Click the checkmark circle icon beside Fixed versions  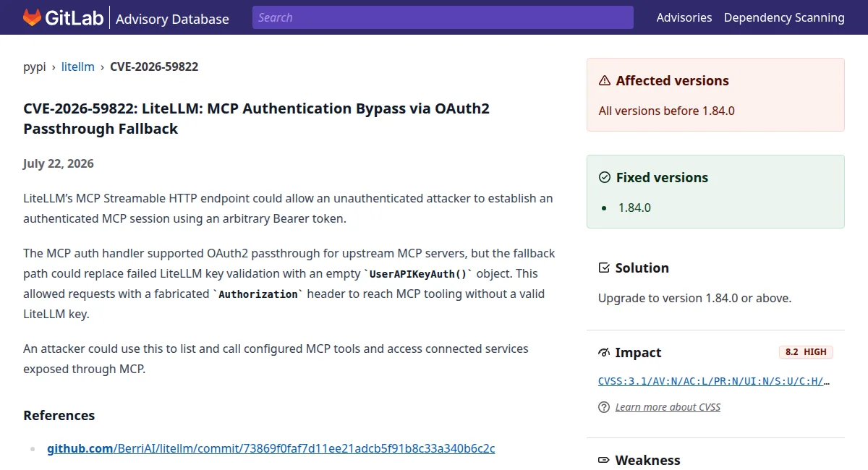605,178
